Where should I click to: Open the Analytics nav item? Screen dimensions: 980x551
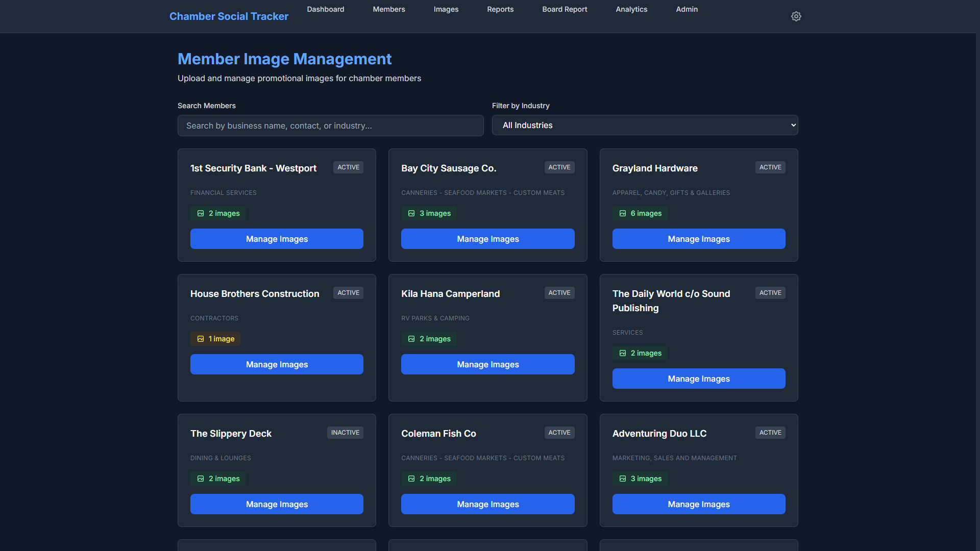[631, 9]
